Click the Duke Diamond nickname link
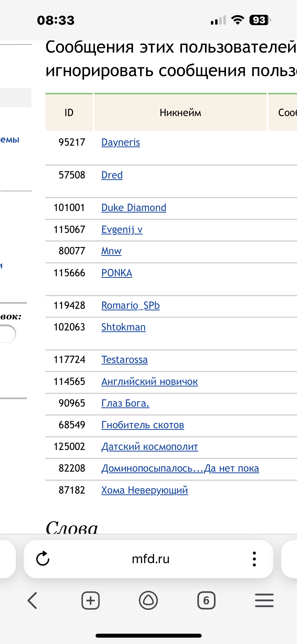 pyautogui.click(x=134, y=208)
